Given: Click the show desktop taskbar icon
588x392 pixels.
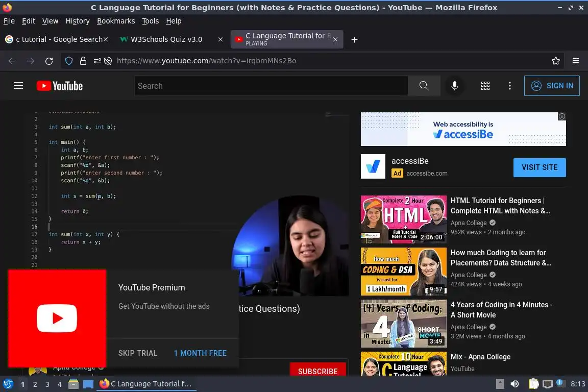Looking at the screenshot, I should [x=88, y=384].
